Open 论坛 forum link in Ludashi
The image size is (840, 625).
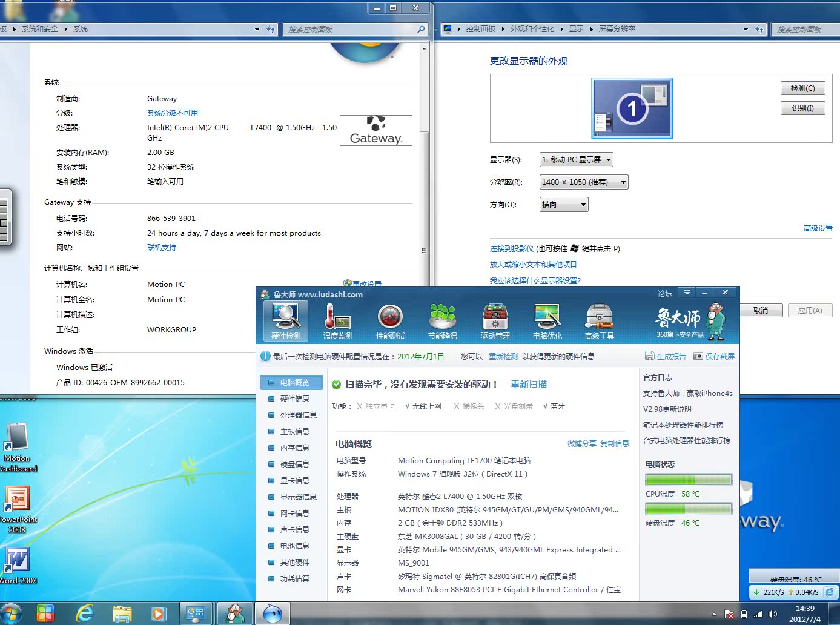click(665, 293)
